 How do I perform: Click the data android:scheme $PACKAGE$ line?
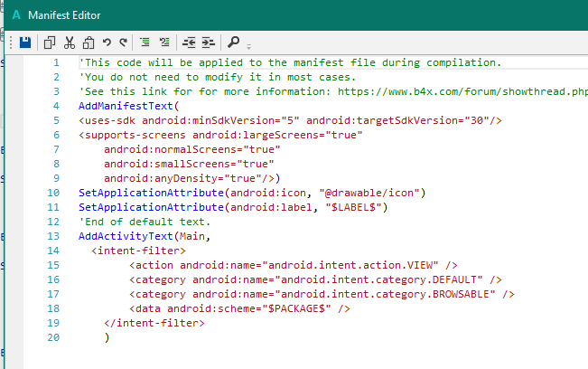[x=239, y=308]
